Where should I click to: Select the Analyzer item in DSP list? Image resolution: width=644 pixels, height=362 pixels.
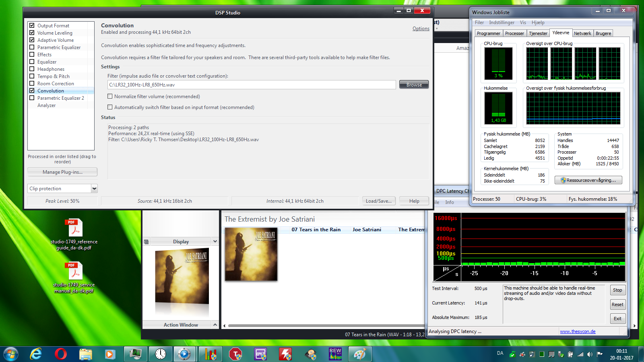47,105
